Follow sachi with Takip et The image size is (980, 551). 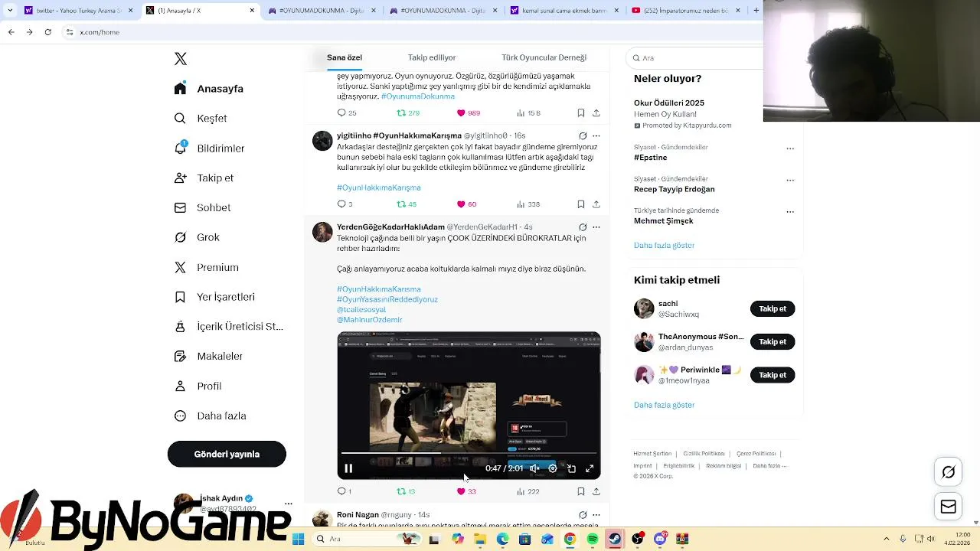point(773,308)
